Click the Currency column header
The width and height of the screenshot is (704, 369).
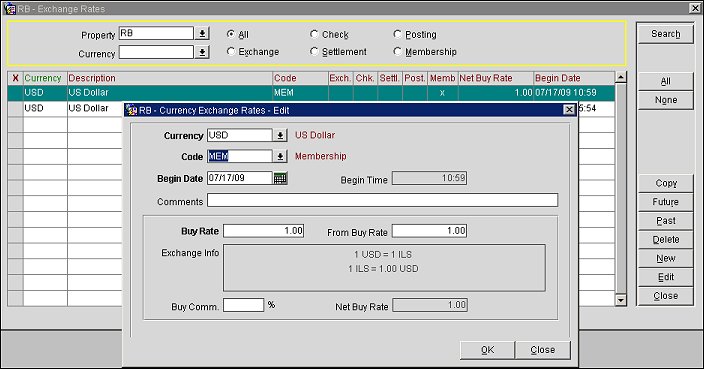pos(45,78)
